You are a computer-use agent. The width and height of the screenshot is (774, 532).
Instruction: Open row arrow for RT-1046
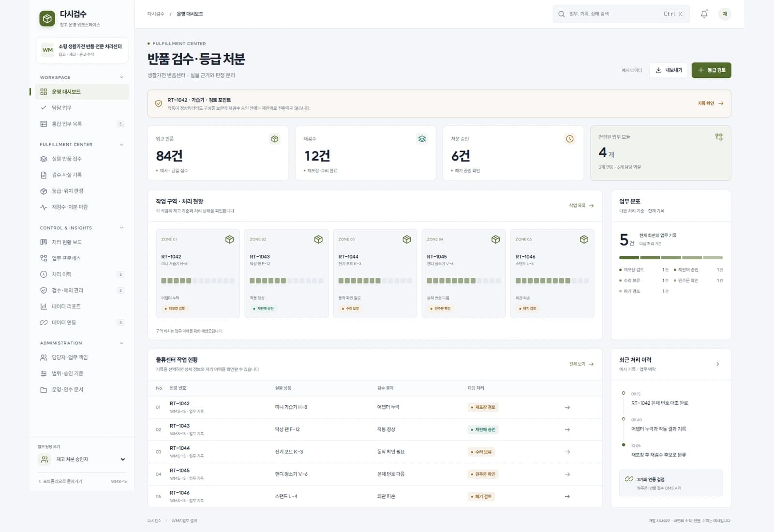point(567,496)
